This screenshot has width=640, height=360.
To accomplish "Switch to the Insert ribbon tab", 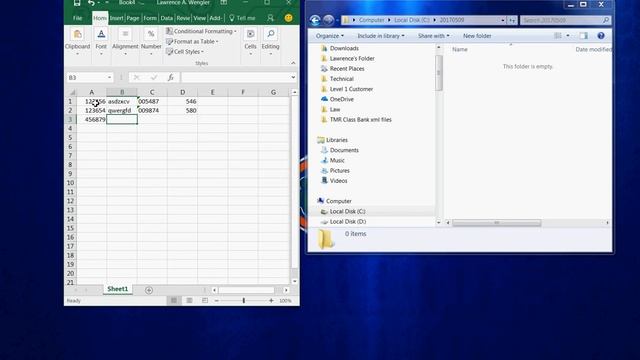I will coord(116,18).
